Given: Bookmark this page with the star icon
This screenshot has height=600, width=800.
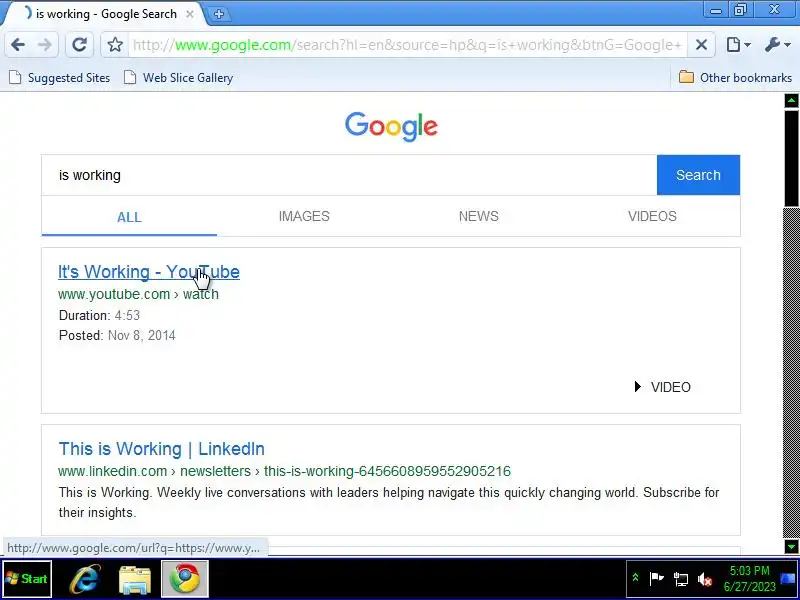Looking at the screenshot, I should click(115, 45).
